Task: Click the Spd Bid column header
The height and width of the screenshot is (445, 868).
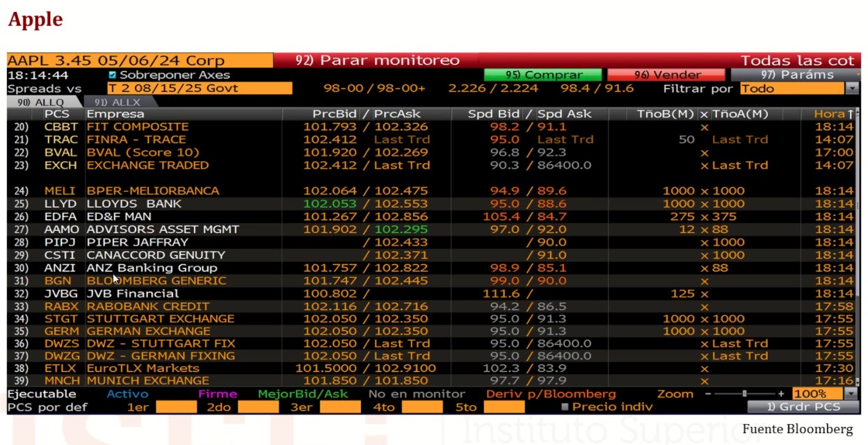Action: (x=493, y=114)
